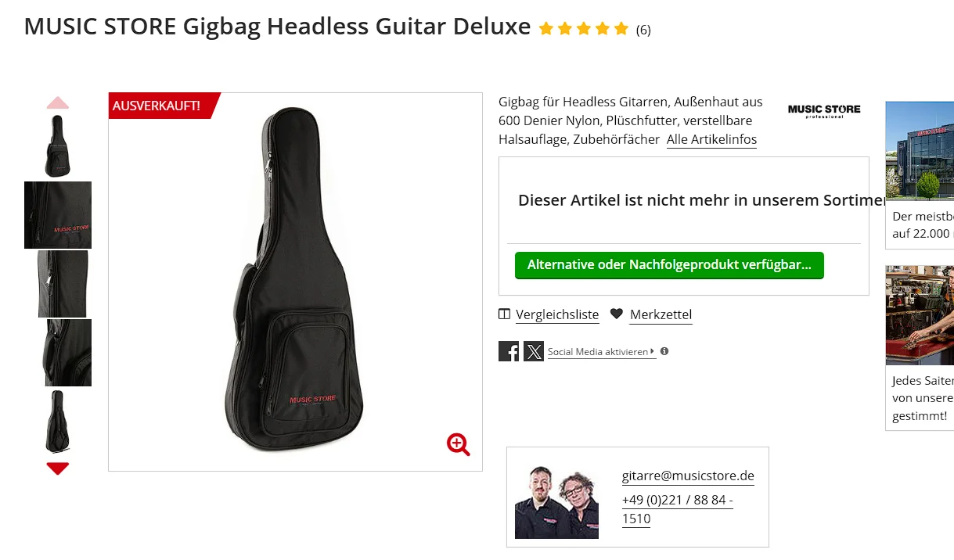
Task: Click the five-star rating icons
Action: [584, 29]
